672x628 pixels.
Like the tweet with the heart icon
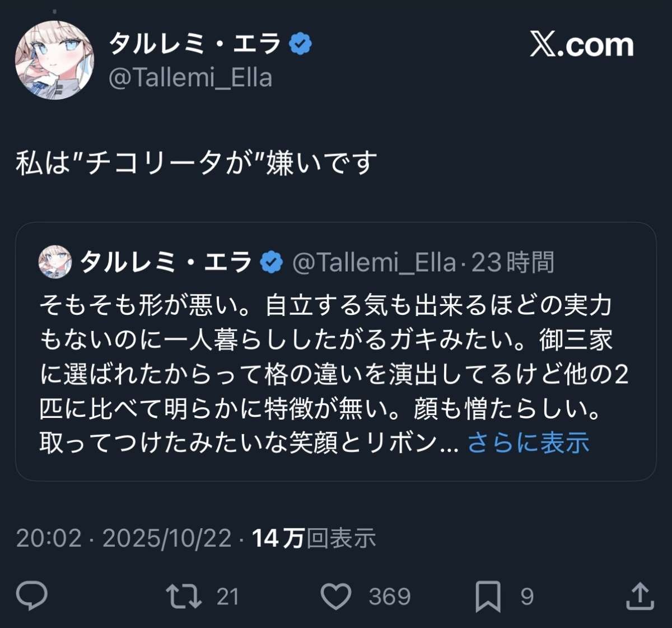pos(336,596)
